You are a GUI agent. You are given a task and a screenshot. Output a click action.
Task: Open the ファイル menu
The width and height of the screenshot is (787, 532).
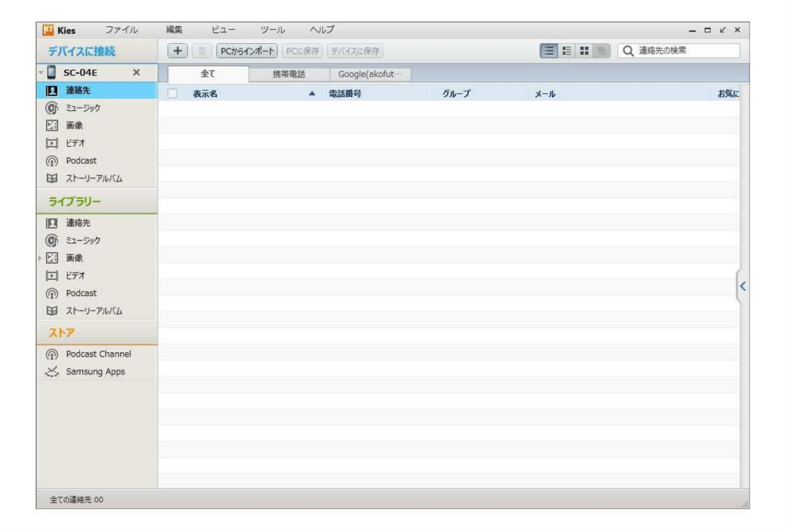click(x=121, y=30)
